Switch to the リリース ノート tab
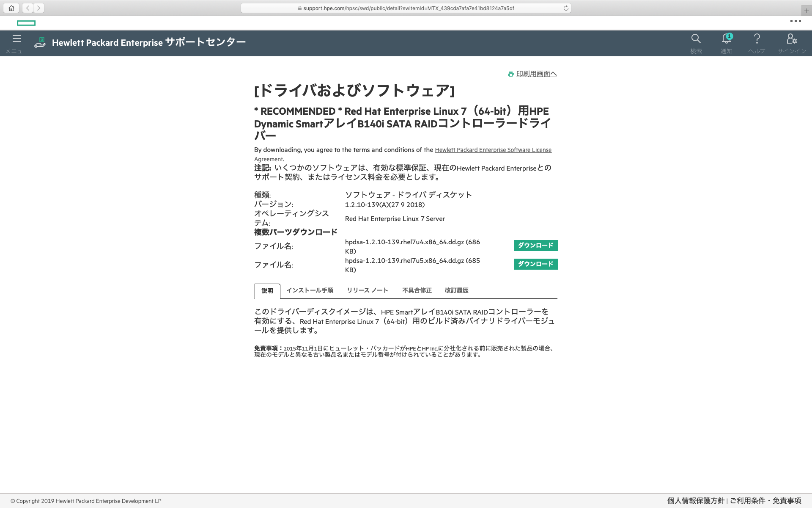Screen dimensions: 812x508 pyautogui.click(x=368, y=290)
